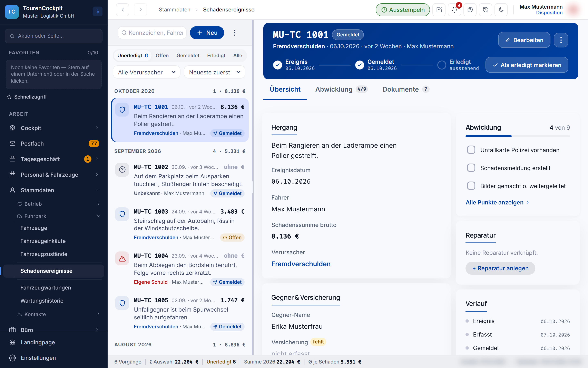Open the Neueste zuerst sort dropdown

(x=214, y=72)
